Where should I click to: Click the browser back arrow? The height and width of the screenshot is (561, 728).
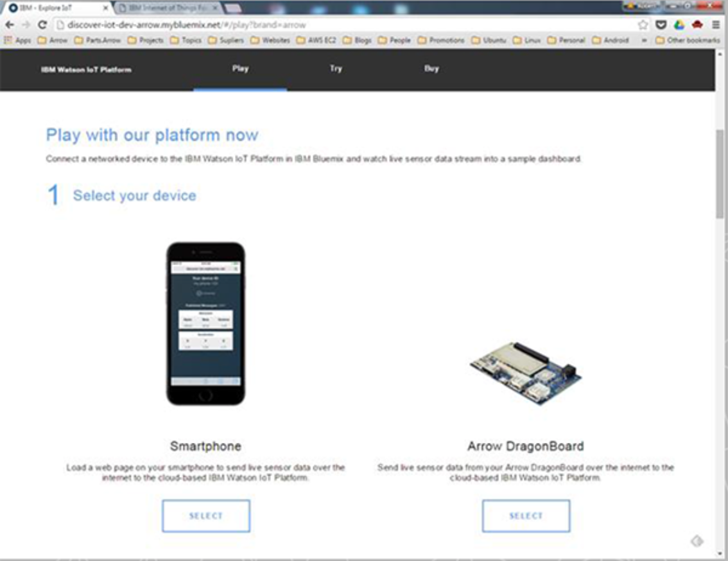tap(9, 25)
